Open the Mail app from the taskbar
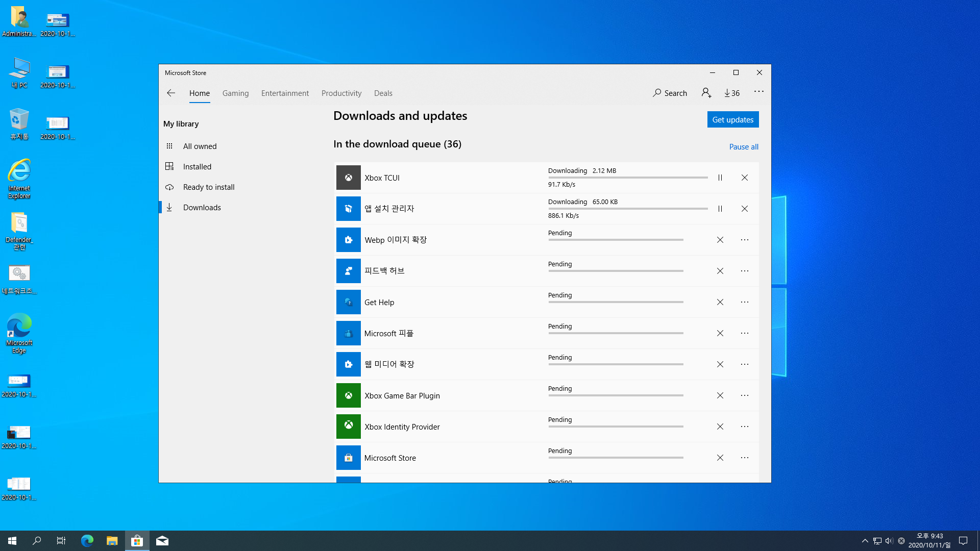 [x=162, y=541]
